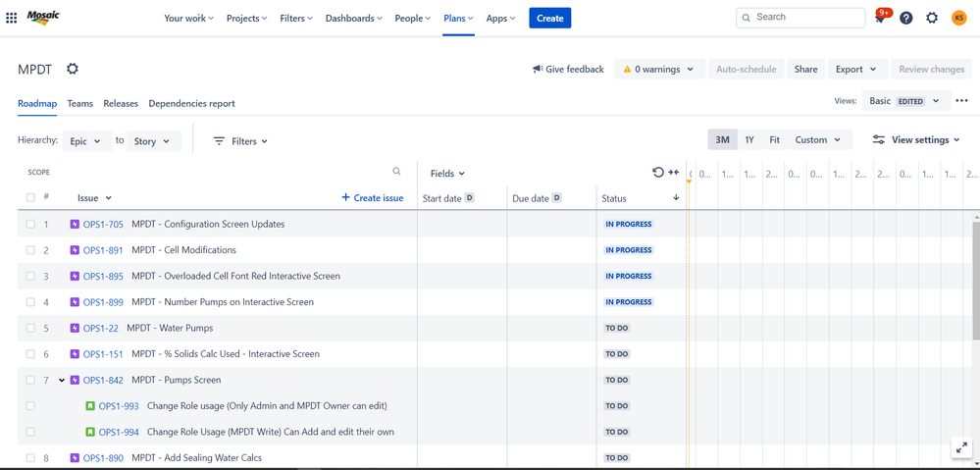Switch to the Releases tab

click(x=121, y=104)
